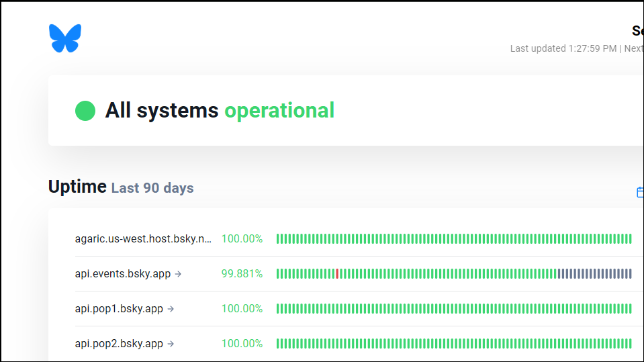Click the 100.00% value for api.pop1.bsky.app

click(242, 308)
